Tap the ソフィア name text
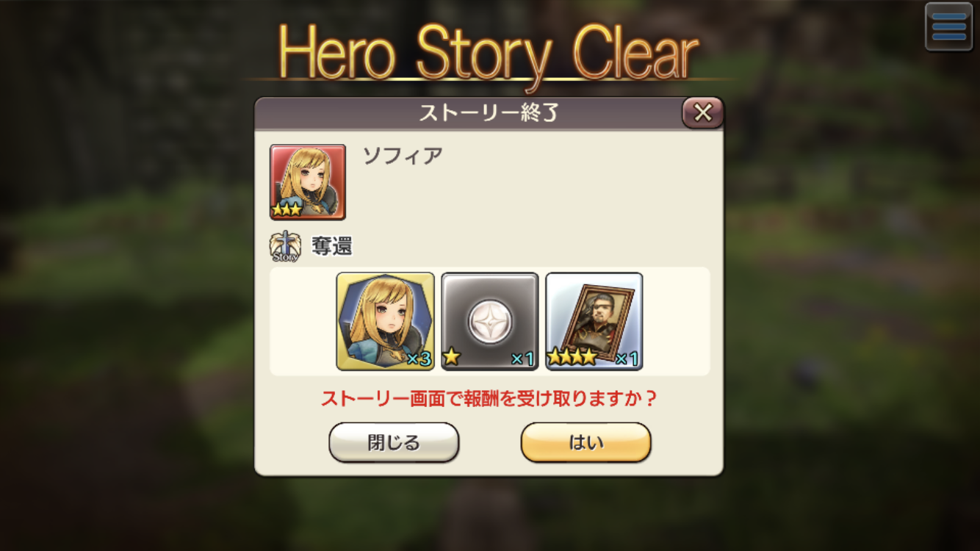The width and height of the screenshot is (980, 551). pyautogui.click(x=403, y=156)
